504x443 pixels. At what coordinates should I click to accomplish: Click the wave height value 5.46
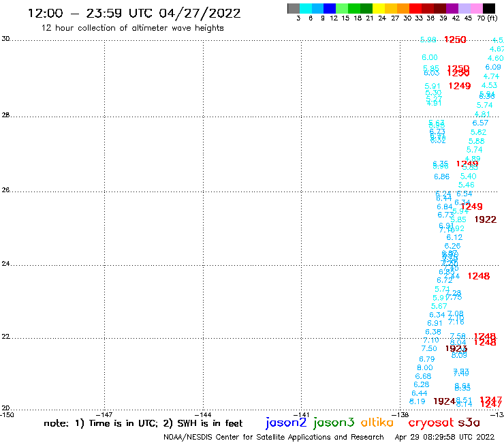tap(466, 185)
